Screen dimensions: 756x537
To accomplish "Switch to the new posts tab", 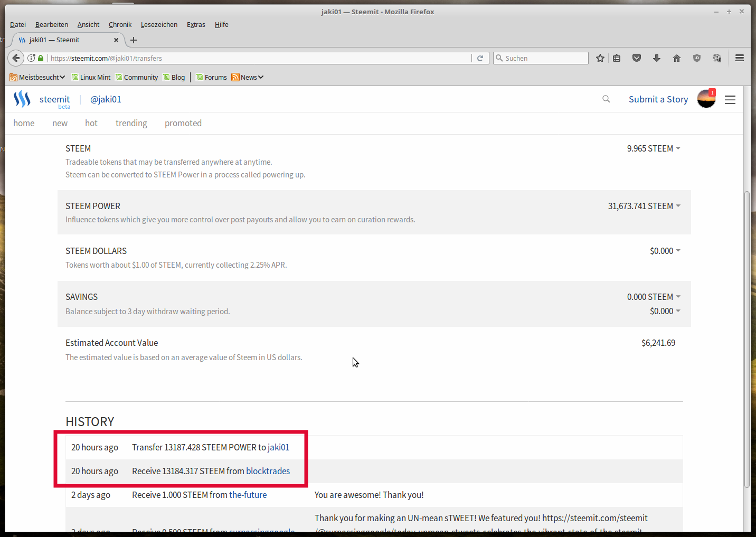I will (x=60, y=123).
